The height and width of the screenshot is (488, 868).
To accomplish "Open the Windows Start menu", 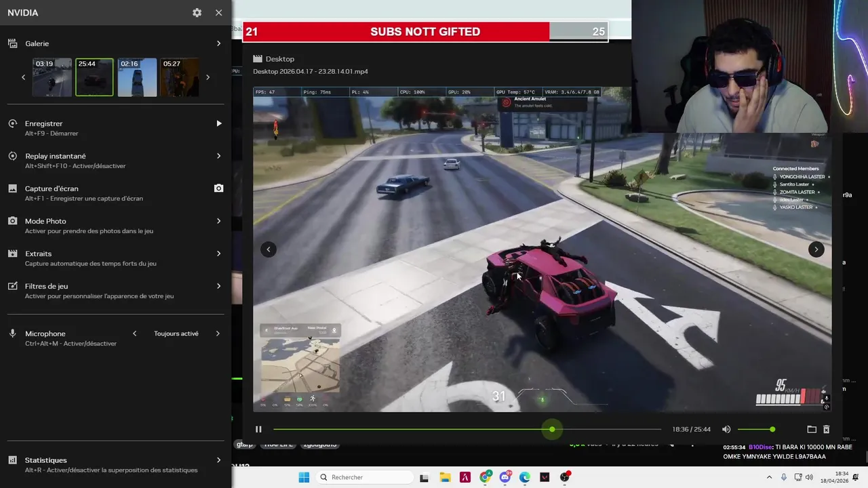I will [x=304, y=477].
